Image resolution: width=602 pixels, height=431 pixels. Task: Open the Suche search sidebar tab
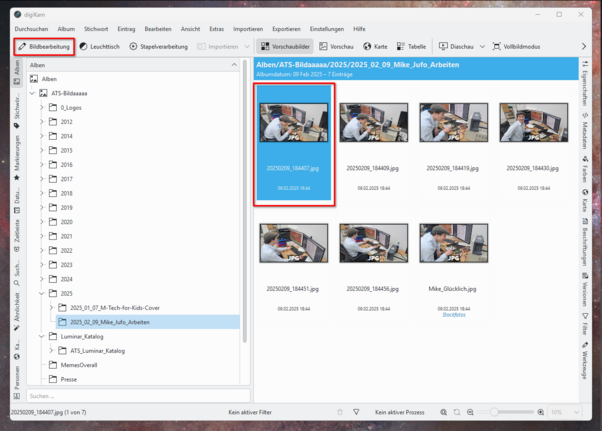point(17,273)
